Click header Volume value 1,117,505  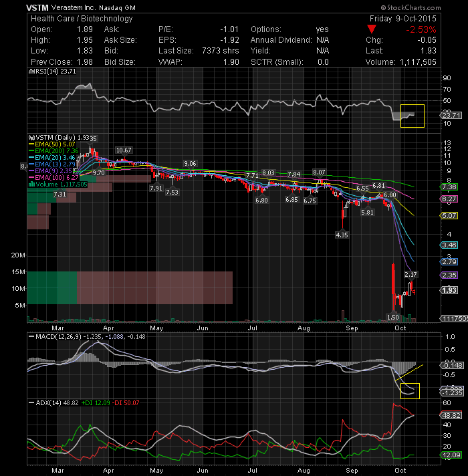point(418,62)
